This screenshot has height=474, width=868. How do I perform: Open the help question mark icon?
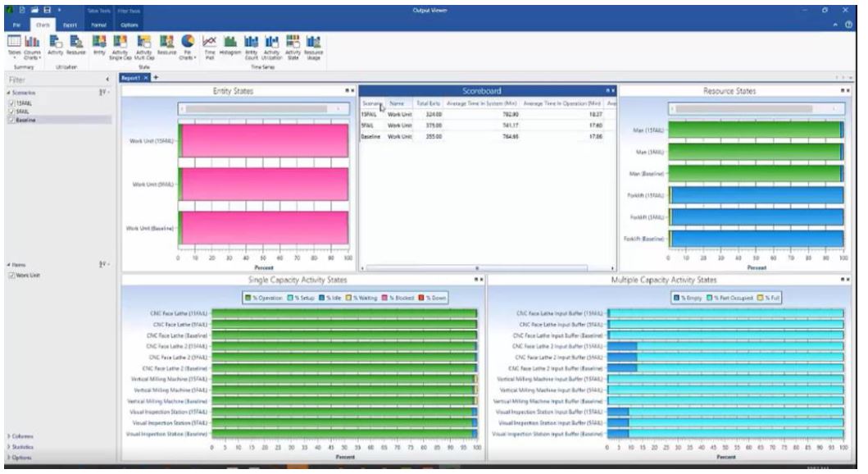848,25
